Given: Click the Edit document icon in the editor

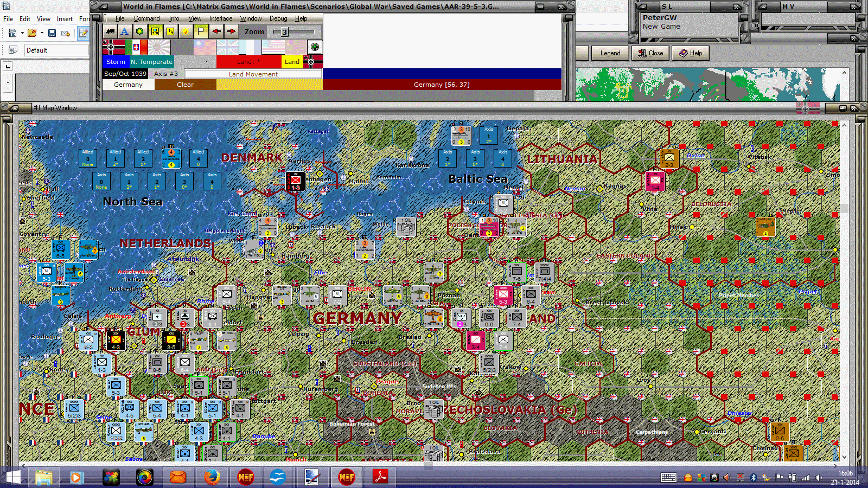Looking at the screenshot, I should click(83, 33).
